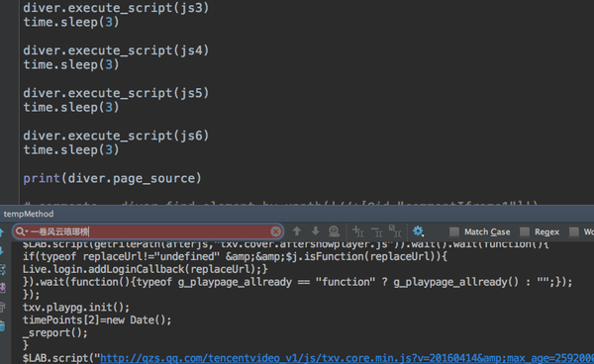Enable the Regex checkbox
This screenshot has width=594, height=364.
[525, 231]
